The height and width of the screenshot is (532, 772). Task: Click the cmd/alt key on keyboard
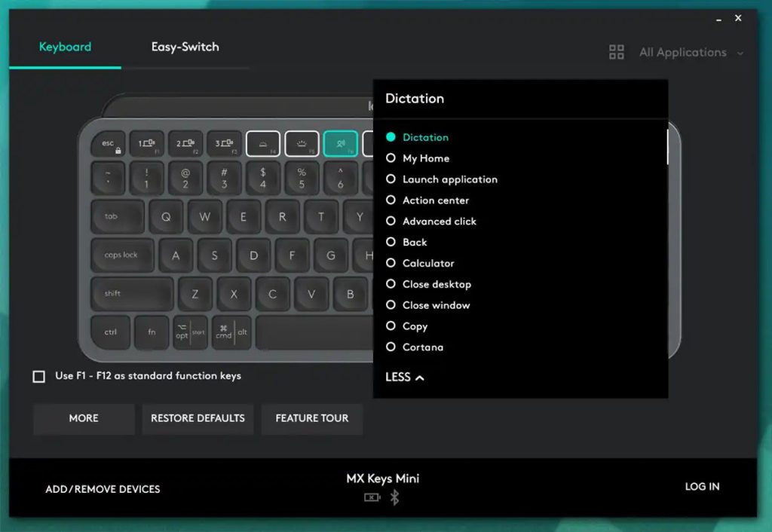pos(231,332)
